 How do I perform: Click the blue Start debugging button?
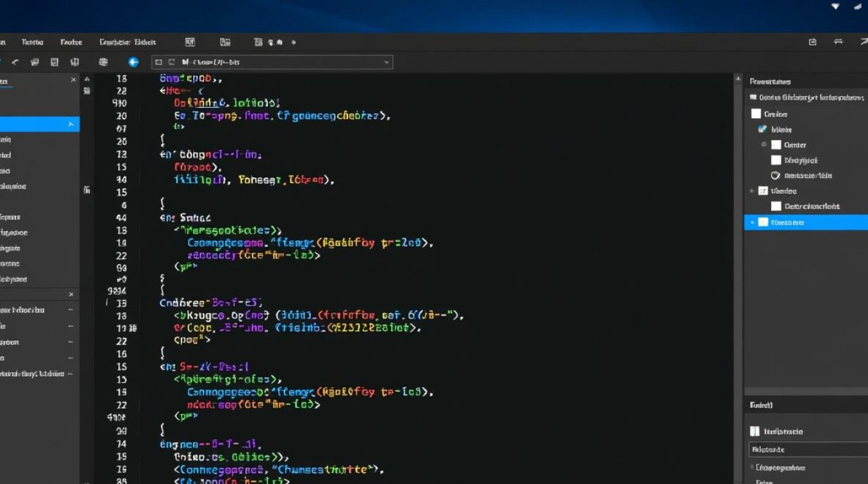pos(133,62)
